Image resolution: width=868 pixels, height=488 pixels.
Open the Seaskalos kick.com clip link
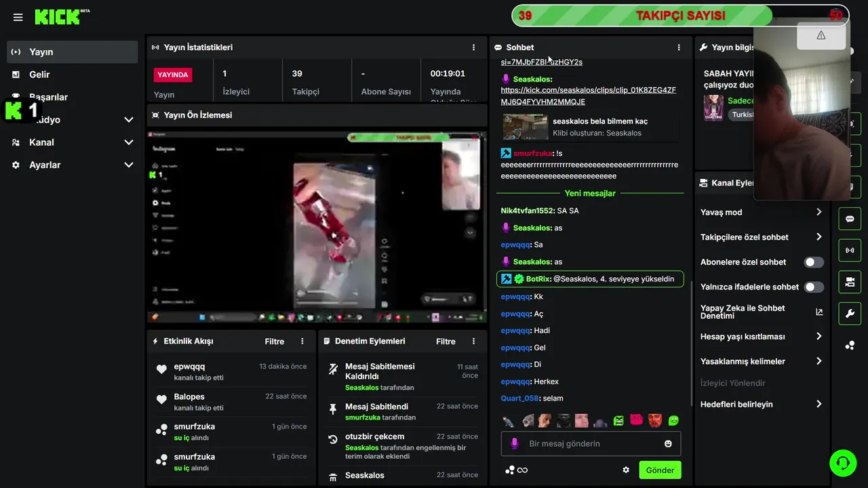coord(589,96)
